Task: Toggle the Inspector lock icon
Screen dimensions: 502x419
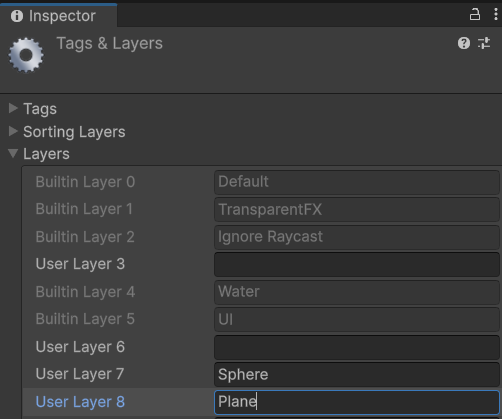Action: pos(475,15)
